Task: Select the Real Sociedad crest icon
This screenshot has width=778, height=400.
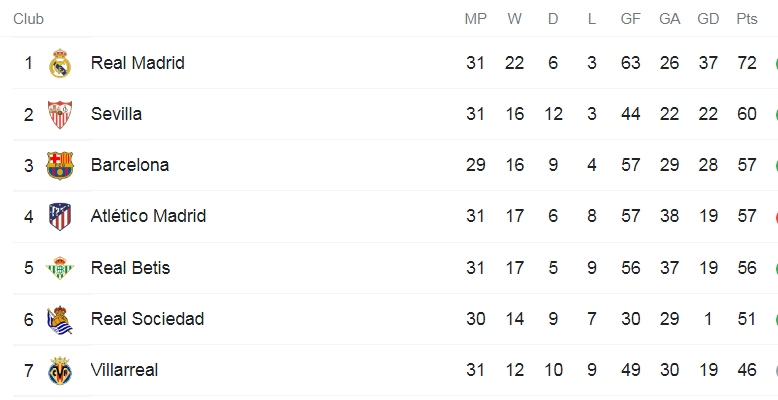Action: tap(60, 320)
